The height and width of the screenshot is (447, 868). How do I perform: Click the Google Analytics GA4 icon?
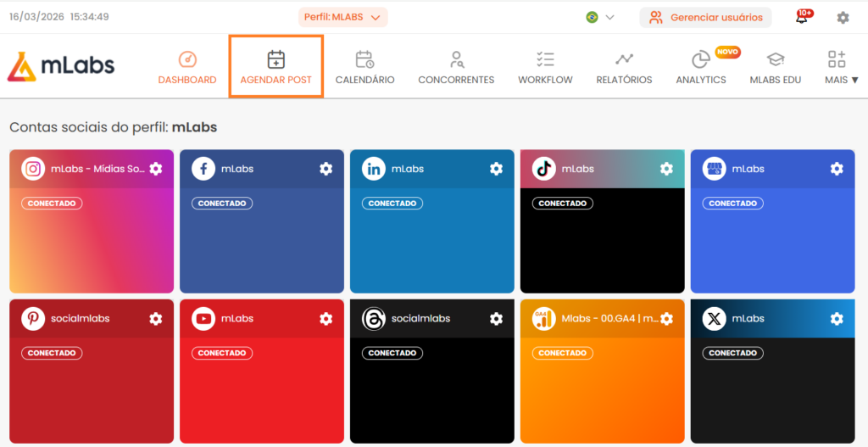tap(543, 318)
